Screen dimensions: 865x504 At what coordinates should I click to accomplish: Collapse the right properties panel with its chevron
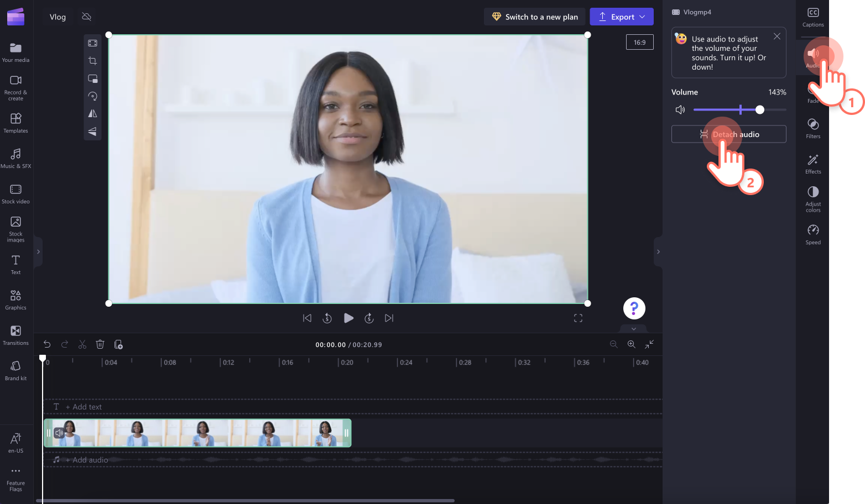coord(658,251)
